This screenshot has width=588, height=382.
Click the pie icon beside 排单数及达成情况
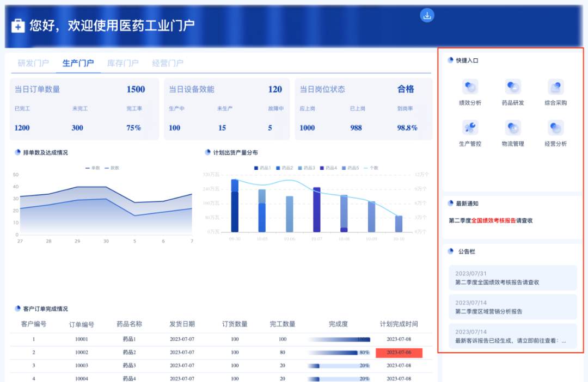point(17,152)
